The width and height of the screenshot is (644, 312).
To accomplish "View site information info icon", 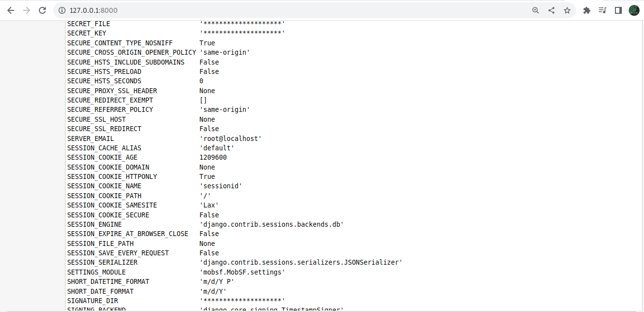I will coord(61,10).
